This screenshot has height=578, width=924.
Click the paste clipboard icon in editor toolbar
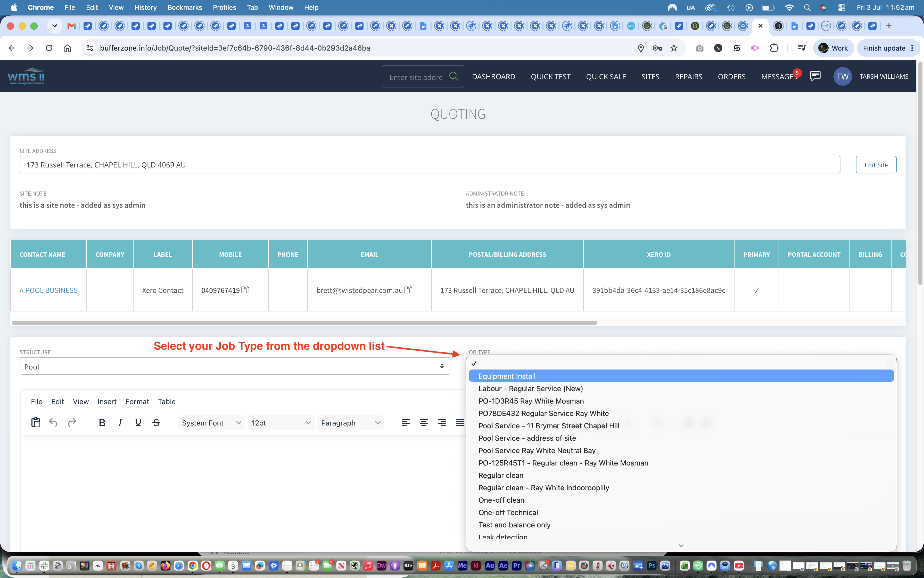36,422
